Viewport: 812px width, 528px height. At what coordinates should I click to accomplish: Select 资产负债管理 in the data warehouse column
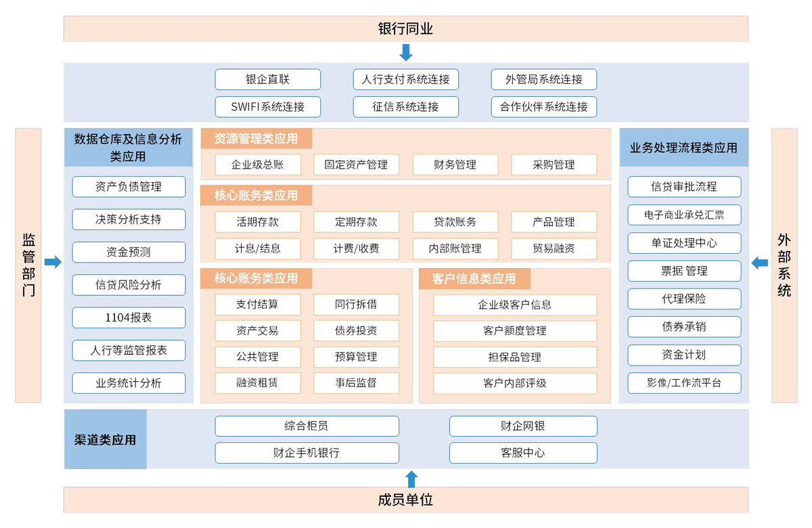coord(129,186)
